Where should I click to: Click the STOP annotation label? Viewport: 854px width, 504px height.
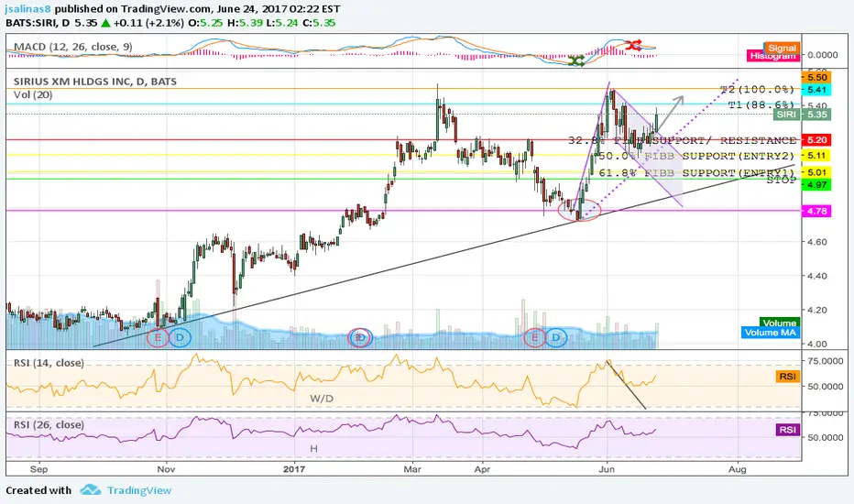781,180
